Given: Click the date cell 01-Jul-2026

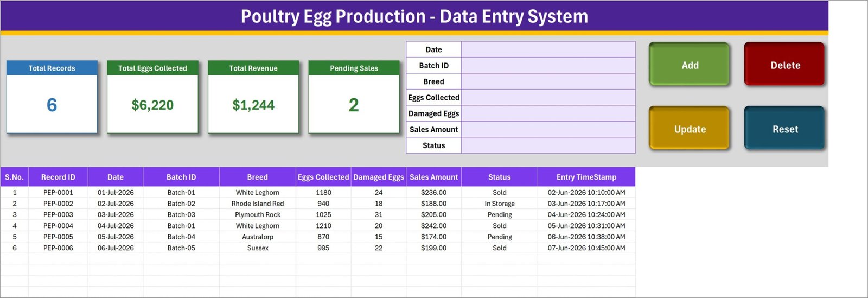Looking at the screenshot, I should (x=116, y=192).
